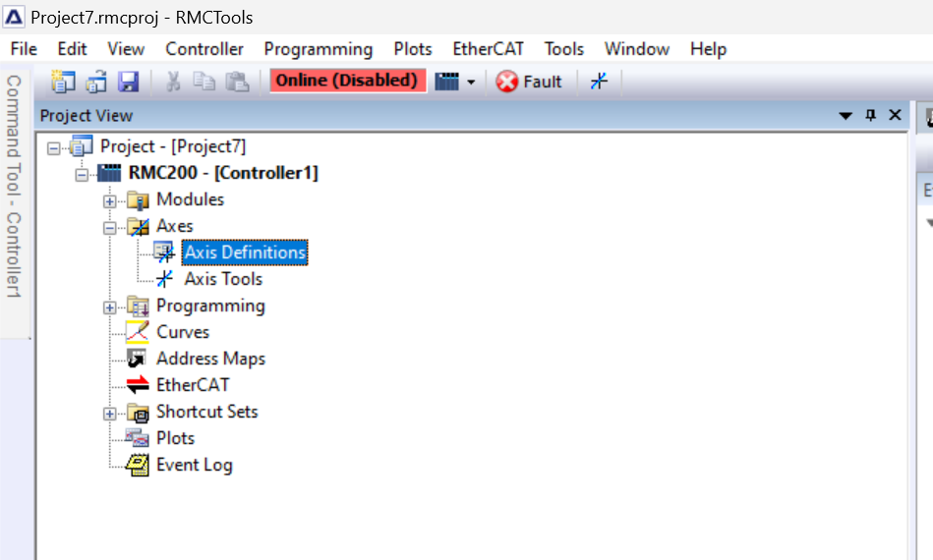Open Axis Tools from toolbar icon
This screenshot has width=933, height=560.
(599, 81)
